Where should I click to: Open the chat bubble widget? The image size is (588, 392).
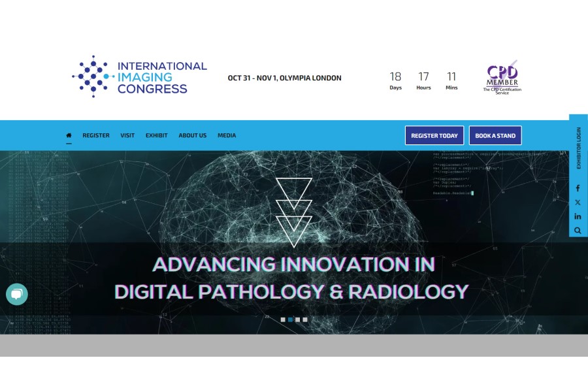pos(17,294)
